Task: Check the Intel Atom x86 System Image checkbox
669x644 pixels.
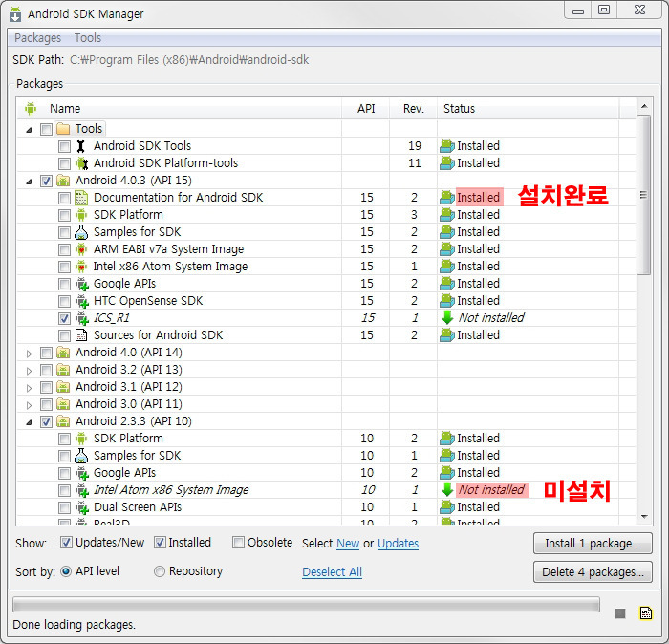Action: (x=64, y=490)
